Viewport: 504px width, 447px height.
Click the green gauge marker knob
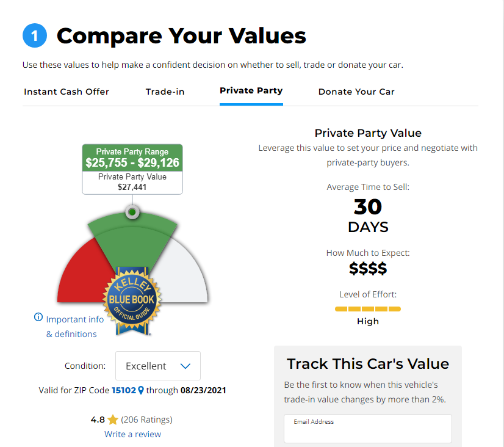[x=132, y=212]
